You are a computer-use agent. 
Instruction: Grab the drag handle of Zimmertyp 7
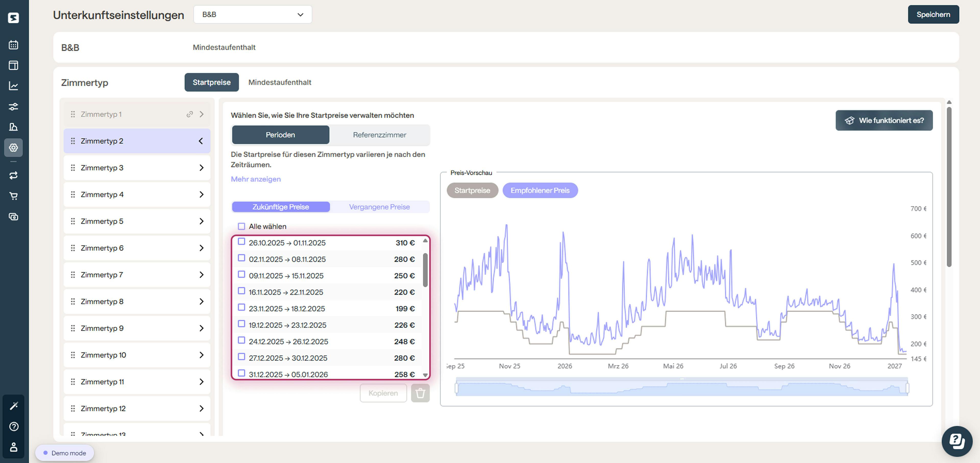point(73,274)
